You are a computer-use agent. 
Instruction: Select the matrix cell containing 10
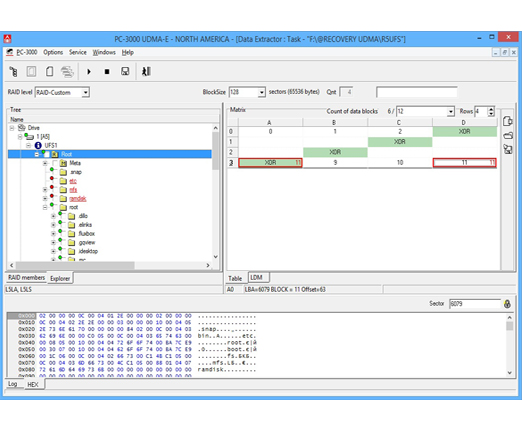[x=400, y=163]
